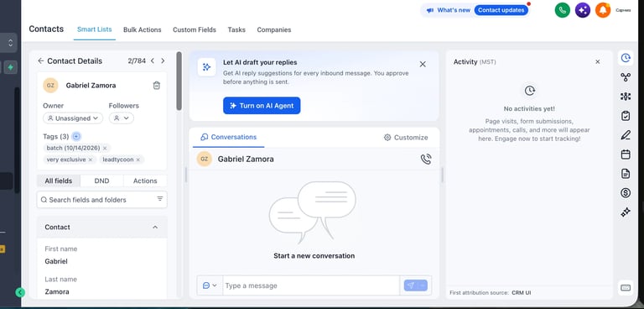Click the green phone dialer icon
The width and height of the screenshot is (644, 309).
[x=563, y=10]
